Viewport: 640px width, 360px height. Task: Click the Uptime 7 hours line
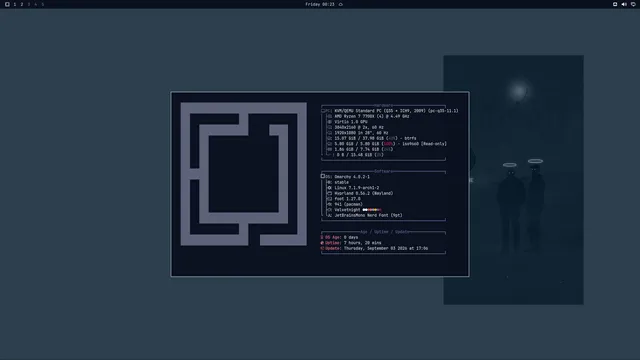coord(351,243)
